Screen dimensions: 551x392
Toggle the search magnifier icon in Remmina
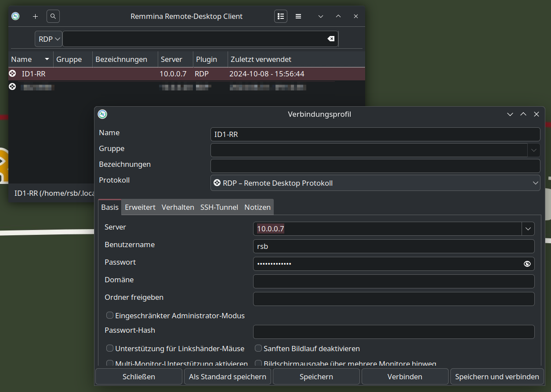coord(53,16)
